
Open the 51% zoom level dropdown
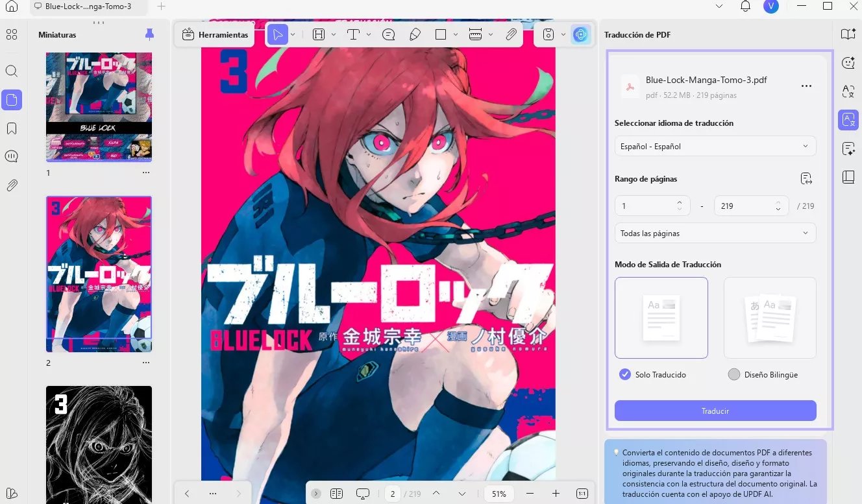point(499,494)
